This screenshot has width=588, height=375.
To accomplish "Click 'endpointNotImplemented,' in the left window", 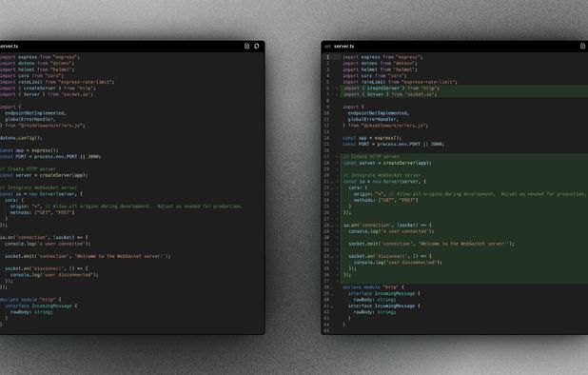I will (35, 113).
